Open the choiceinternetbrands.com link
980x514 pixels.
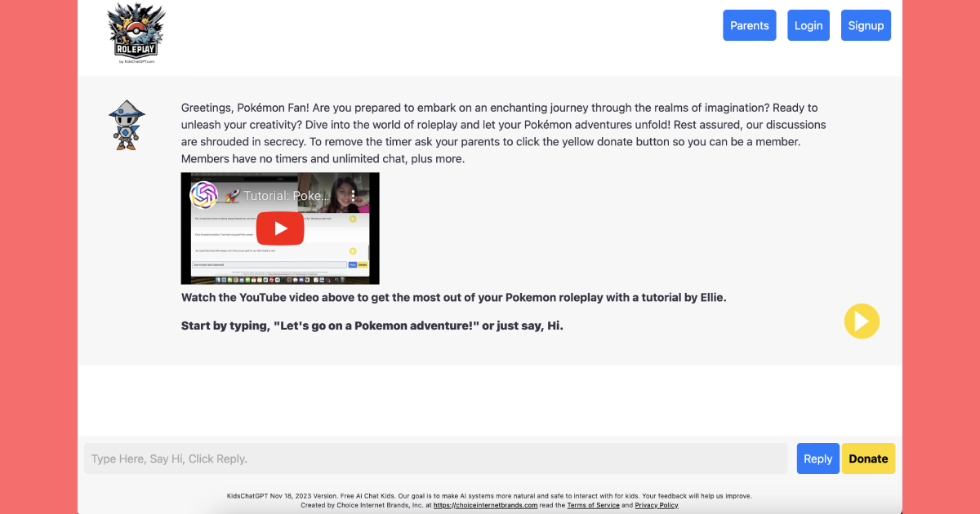click(485, 505)
